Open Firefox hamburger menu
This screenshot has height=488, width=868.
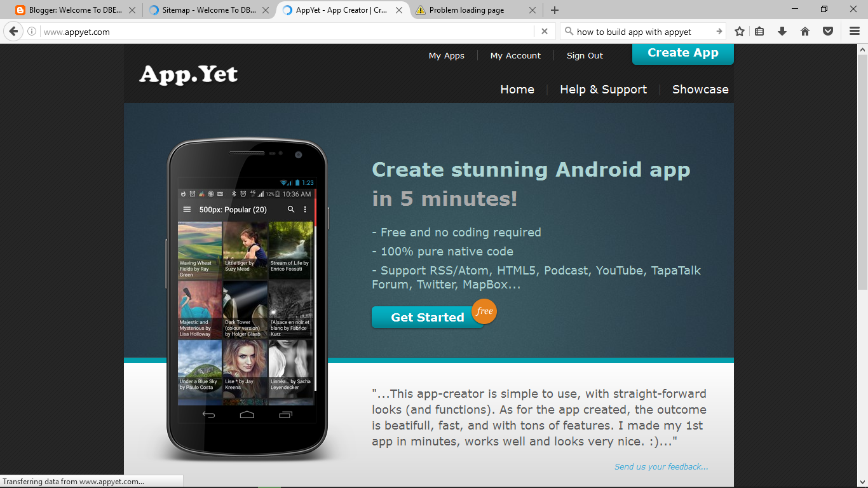tap(855, 31)
